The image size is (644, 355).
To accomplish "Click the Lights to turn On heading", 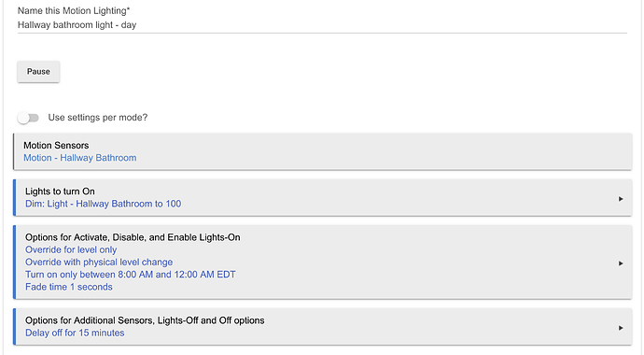I will (x=60, y=192).
